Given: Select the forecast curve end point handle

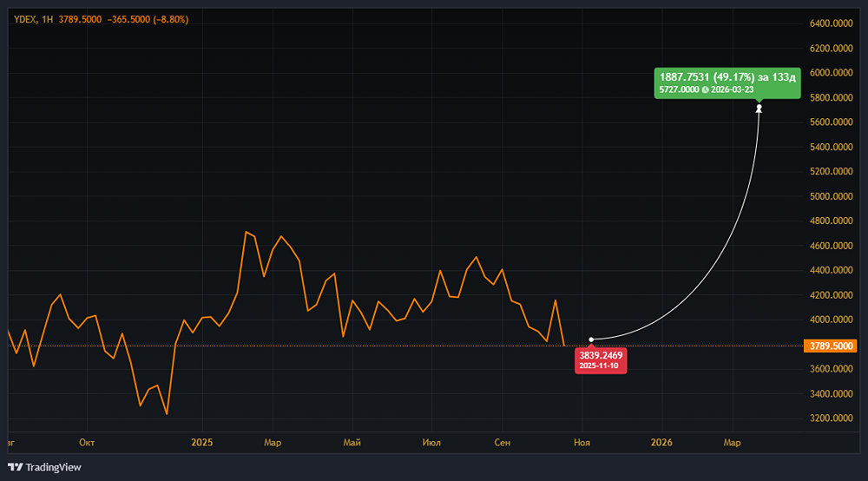Looking at the screenshot, I should coord(759,107).
